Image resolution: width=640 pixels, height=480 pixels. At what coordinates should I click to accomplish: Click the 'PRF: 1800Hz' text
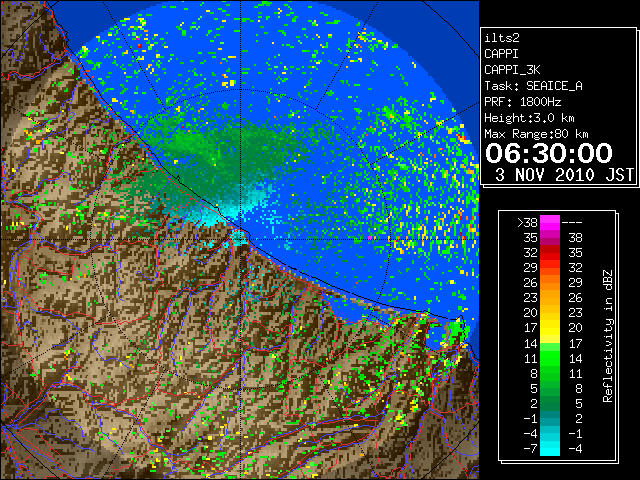(522, 102)
